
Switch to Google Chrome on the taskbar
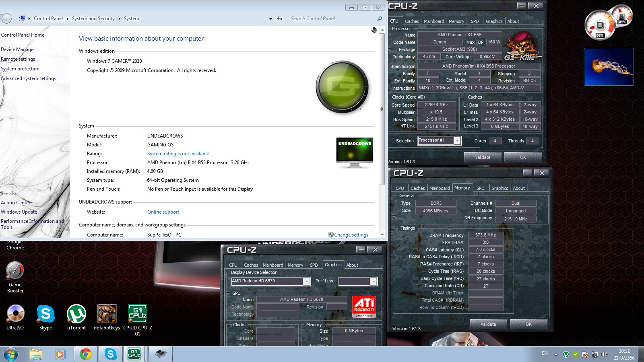[x=85, y=354]
